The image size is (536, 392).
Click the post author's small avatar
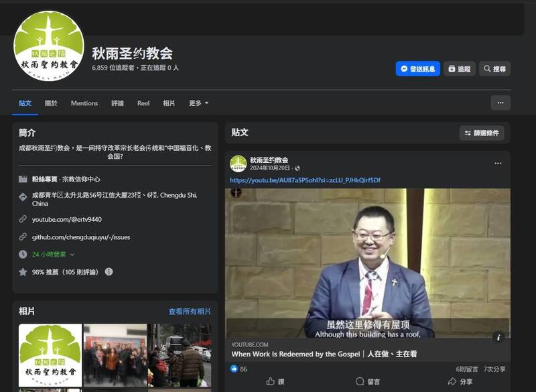238,164
